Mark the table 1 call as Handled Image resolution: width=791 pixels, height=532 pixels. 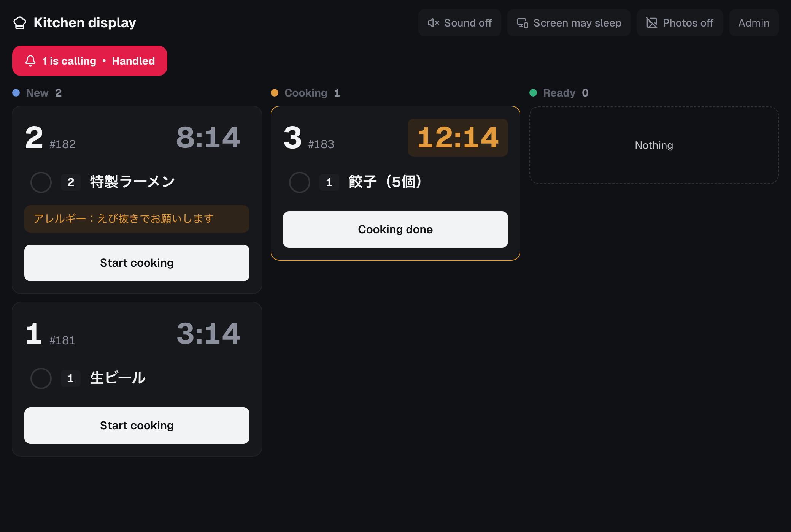coord(133,61)
